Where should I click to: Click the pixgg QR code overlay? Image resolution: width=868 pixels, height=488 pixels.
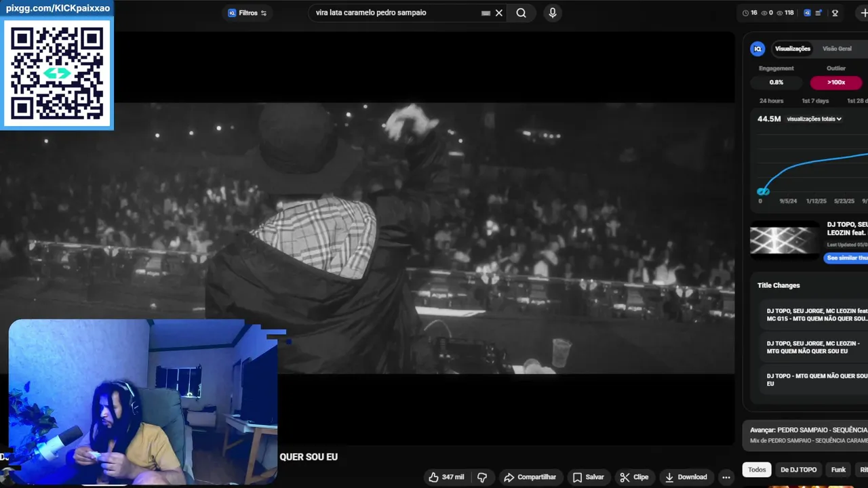pos(57,73)
